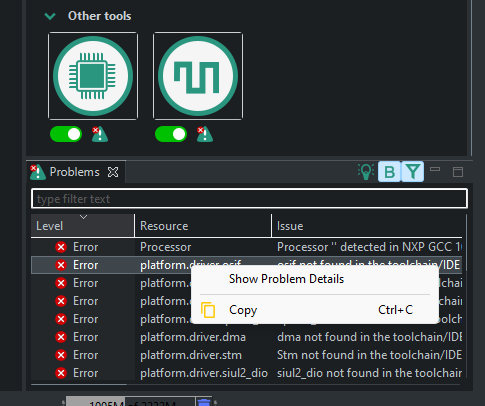The image size is (485, 406).
Task: Click the lightbulb icon in the Problems toolbar
Action: point(366,172)
